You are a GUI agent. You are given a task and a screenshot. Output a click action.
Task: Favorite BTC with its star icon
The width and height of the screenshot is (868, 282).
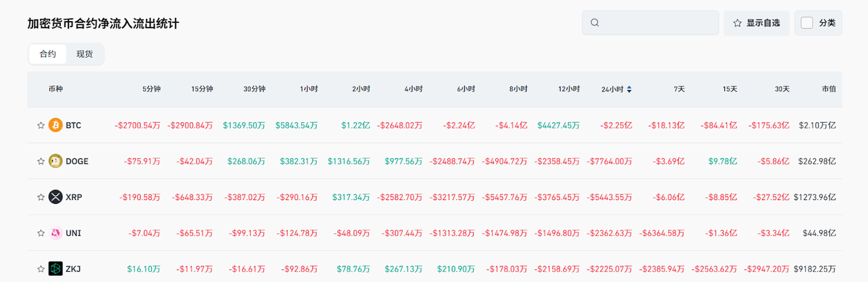coord(41,125)
